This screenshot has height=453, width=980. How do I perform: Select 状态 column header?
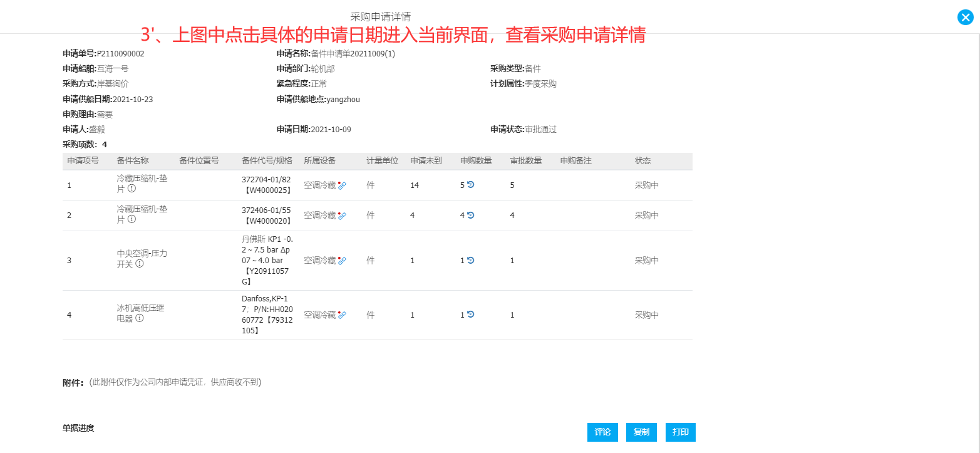643,161
